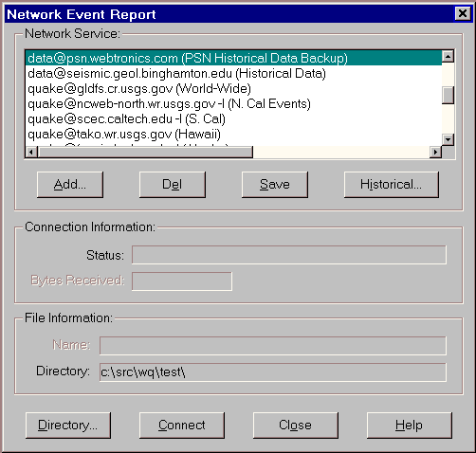Click the Del button
Viewport: 476px width, 453px height.
173,185
